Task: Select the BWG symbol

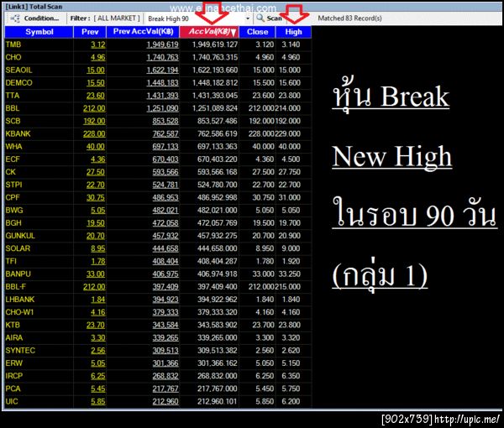Action: pyautogui.click(x=14, y=210)
